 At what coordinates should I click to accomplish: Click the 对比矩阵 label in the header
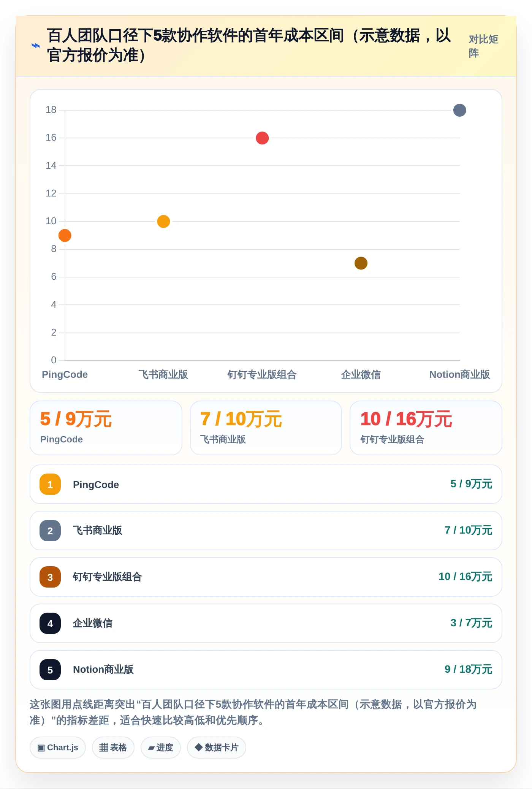(x=483, y=46)
